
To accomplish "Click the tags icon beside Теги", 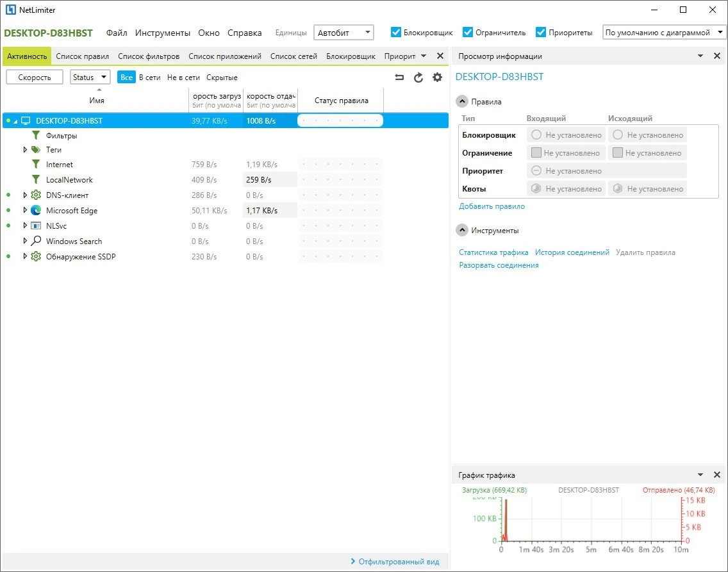I will (x=36, y=149).
